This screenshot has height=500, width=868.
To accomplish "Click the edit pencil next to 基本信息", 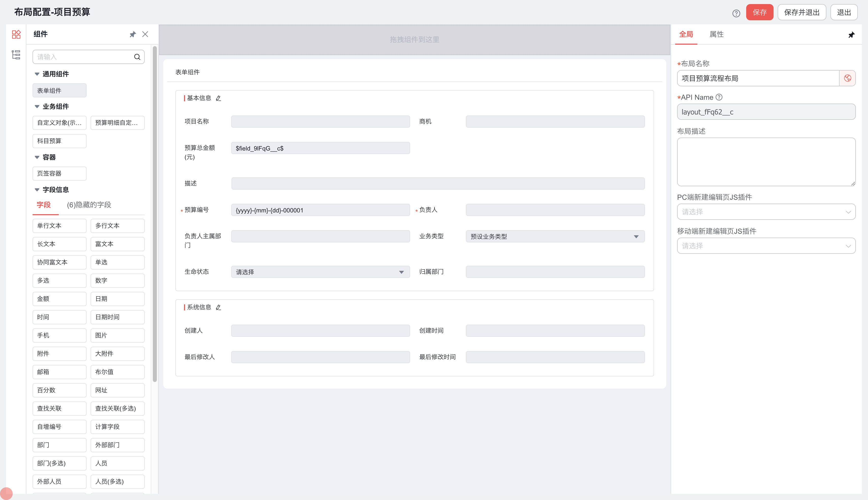I will 218,98.
